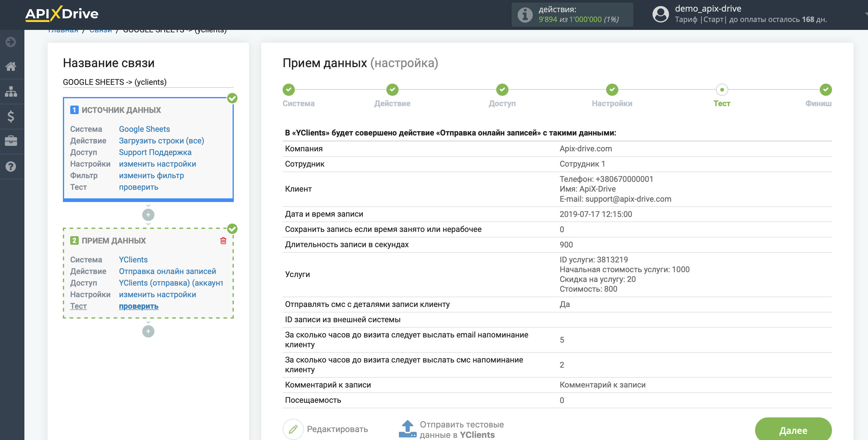Click Редактировать to edit data
868x440 pixels.
(337, 429)
